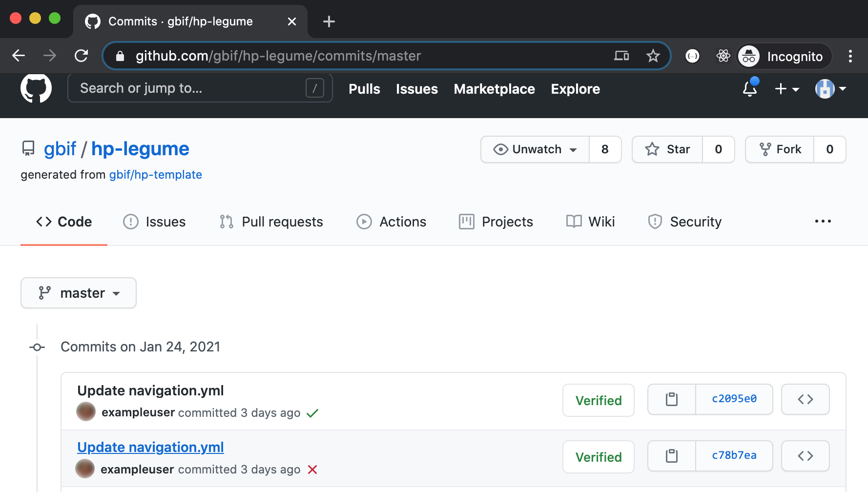Open the Update navigation.yml commit link

pos(150,447)
